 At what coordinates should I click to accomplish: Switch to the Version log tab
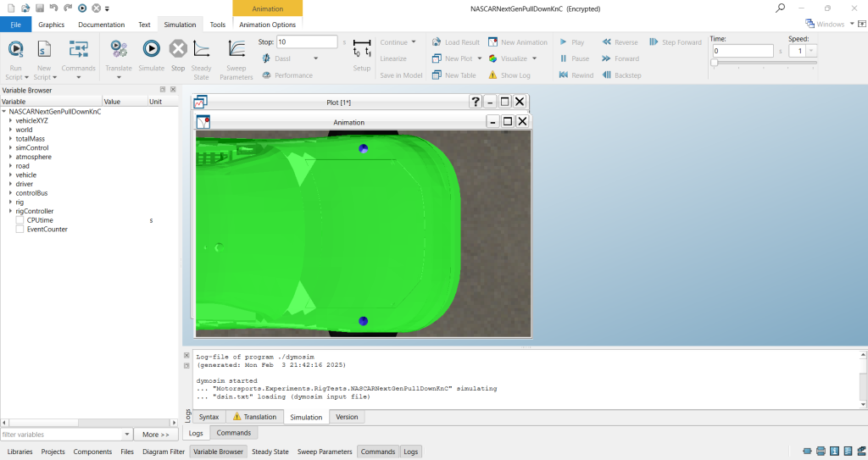coord(347,417)
